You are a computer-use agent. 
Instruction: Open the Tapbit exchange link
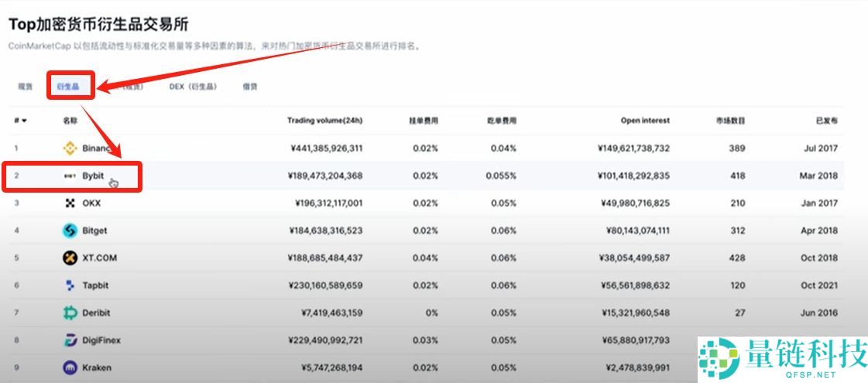coord(95,286)
